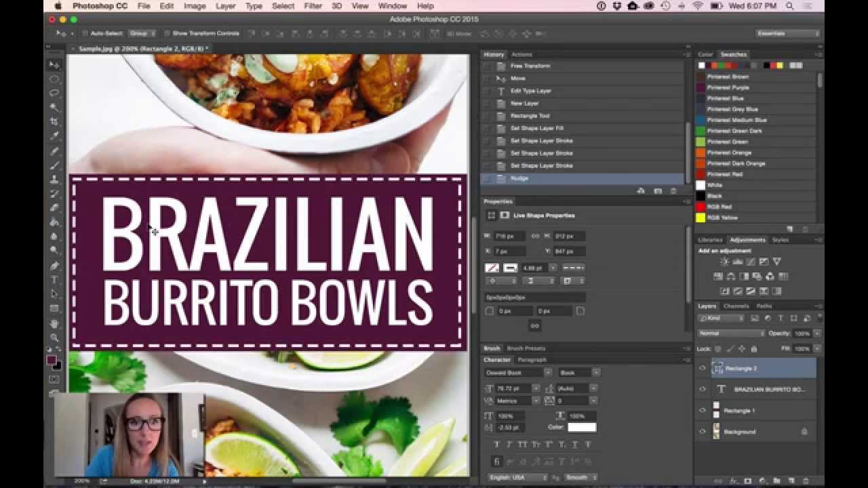
Task: Open the Layer menu
Action: (x=225, y=6)
